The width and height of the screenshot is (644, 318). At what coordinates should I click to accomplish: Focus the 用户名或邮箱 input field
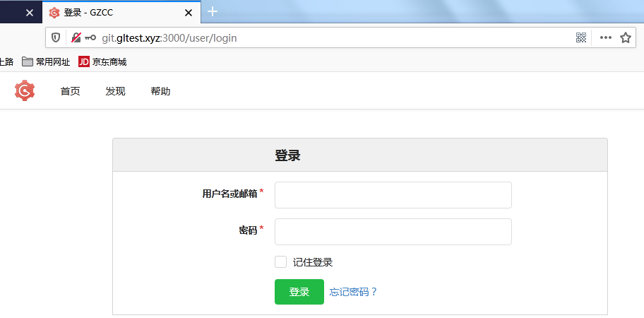(393, 195)
